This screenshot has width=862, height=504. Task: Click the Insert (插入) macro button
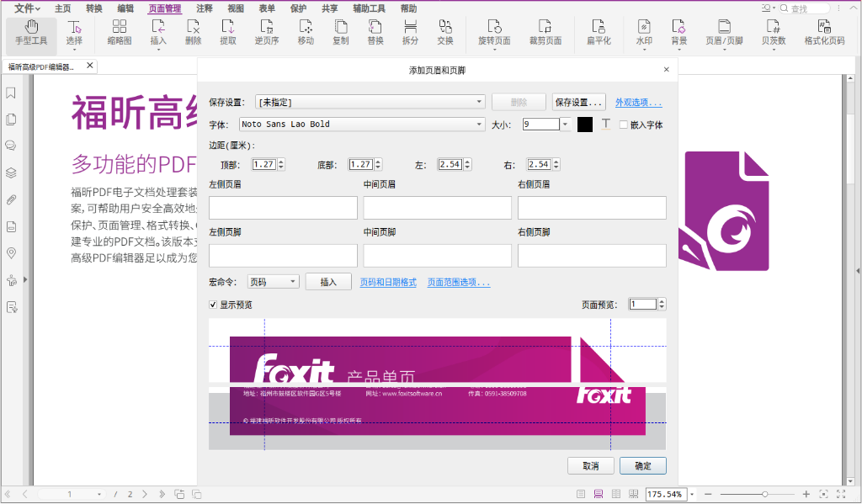click(x=328, y=282)
